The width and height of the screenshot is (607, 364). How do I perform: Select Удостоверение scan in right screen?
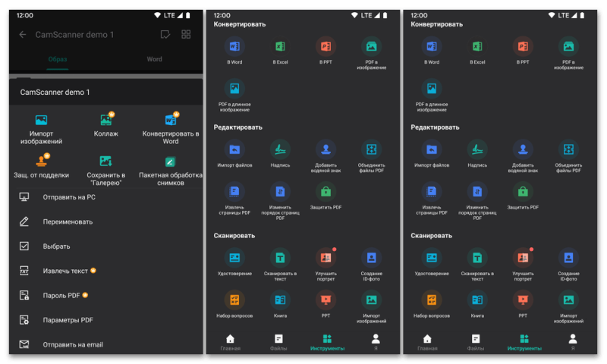point(432,262)
